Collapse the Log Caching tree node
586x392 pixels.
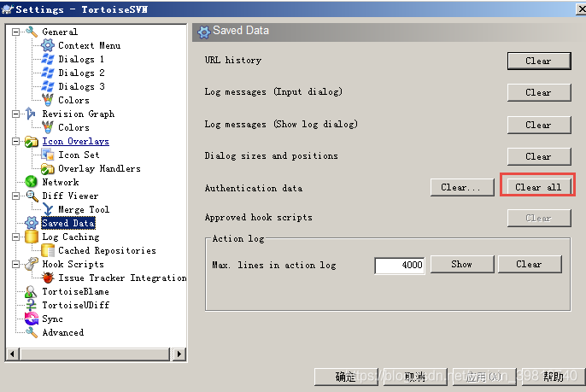click(15, 237)
